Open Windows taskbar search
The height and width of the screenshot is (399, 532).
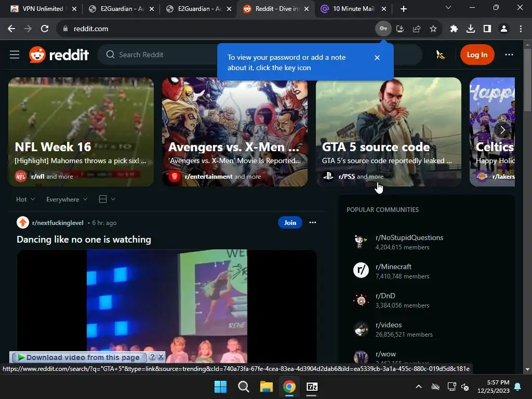coord(243,387)
